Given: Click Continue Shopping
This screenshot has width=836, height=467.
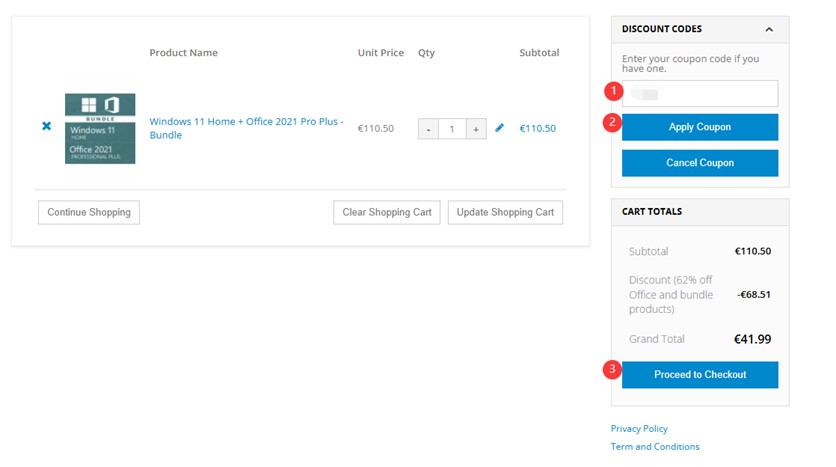Looking at the screenshot, I should [89, 212].
